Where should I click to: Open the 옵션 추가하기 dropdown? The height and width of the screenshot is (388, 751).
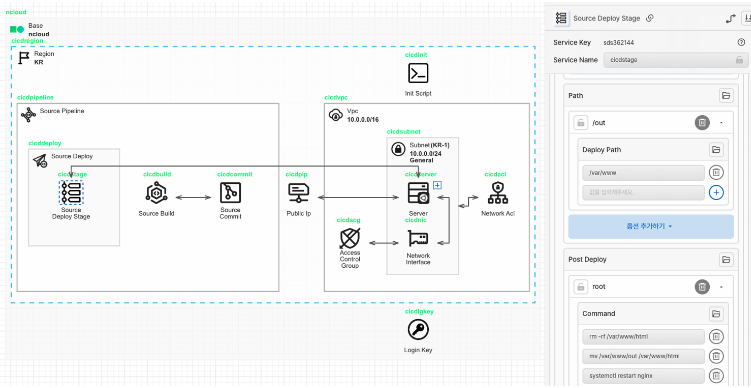pyautogui.click(x=651, y=227)
